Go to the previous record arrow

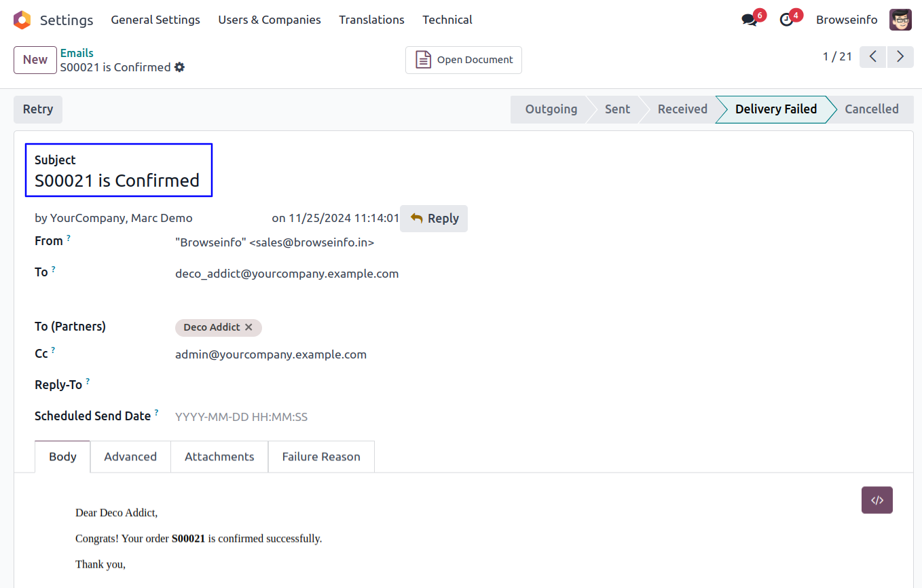pos(873,56)
